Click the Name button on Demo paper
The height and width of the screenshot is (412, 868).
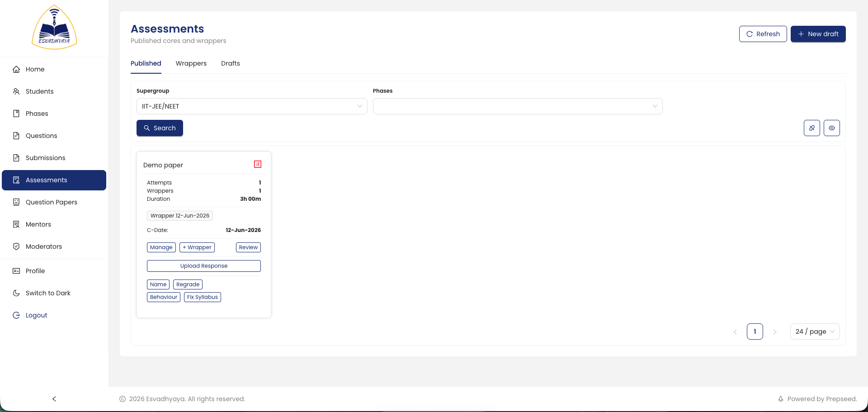(158, 284)
